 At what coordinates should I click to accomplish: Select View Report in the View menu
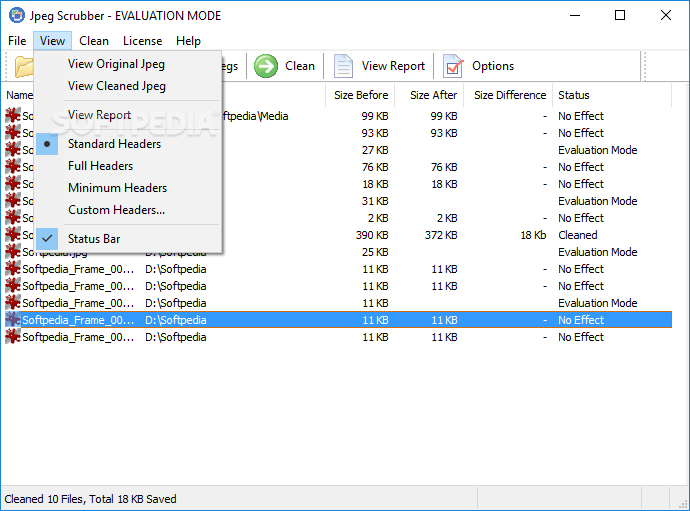(128, 115)
